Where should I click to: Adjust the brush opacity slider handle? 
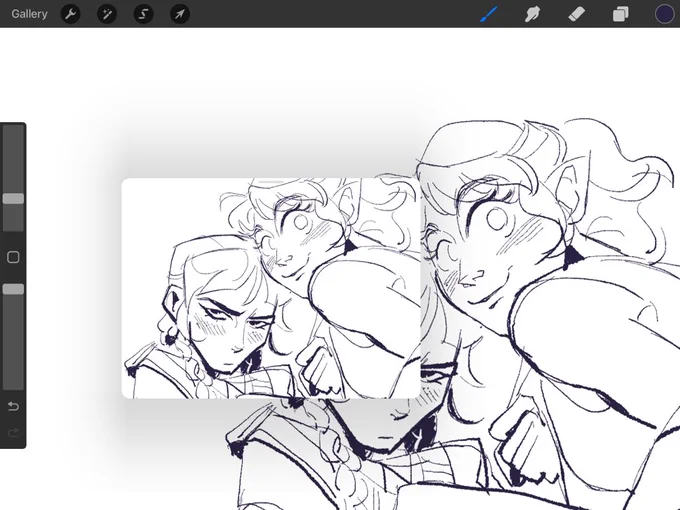pyautogui.click(x=13, y=289)
